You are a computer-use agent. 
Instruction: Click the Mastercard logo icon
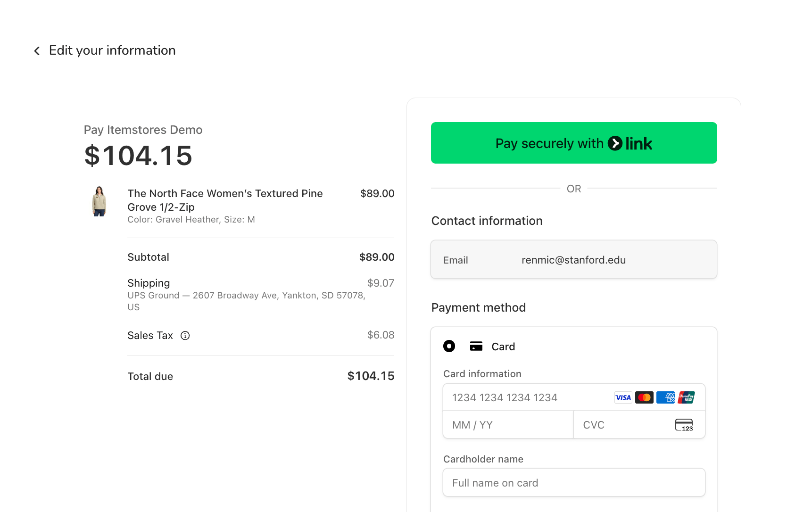click(644, 397)
